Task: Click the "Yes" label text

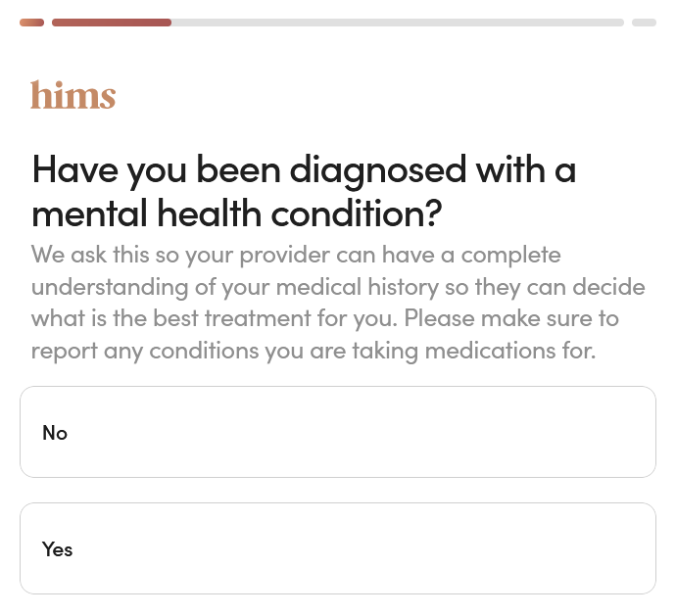Action: click(x=58, y=549)
